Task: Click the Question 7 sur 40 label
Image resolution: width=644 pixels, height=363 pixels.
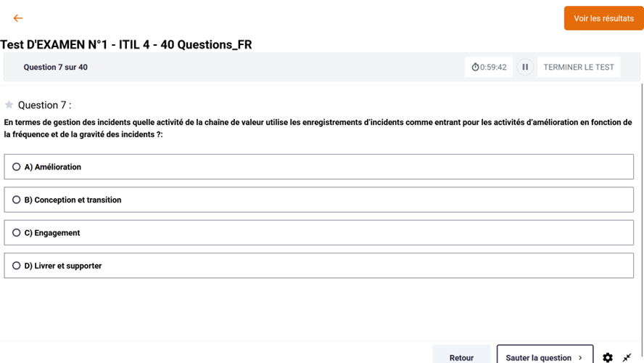Action: pos(55,67)
